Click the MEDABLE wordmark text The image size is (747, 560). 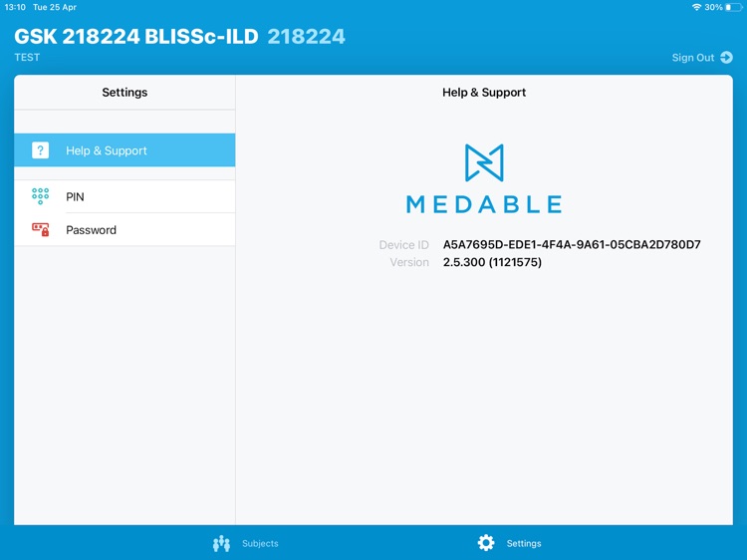point(484,204)
